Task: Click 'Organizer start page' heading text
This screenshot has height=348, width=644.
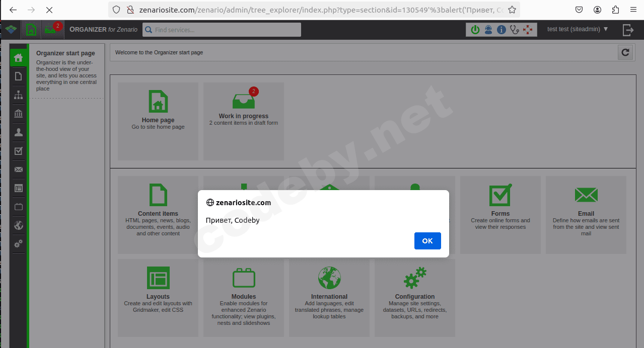Action: click(x=65, y=53)
